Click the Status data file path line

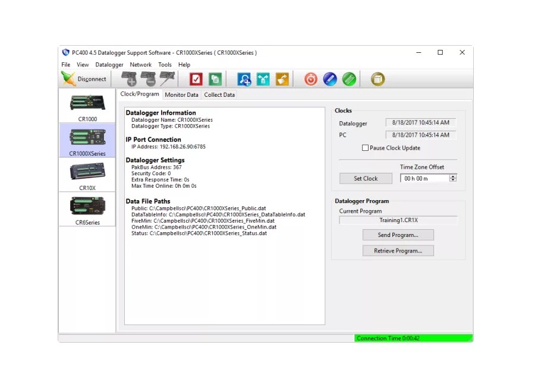point(199,233)
